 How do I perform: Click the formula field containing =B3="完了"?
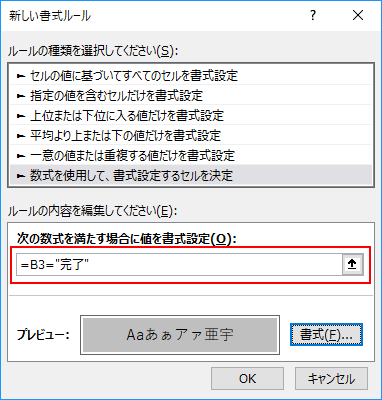(179, 265)
